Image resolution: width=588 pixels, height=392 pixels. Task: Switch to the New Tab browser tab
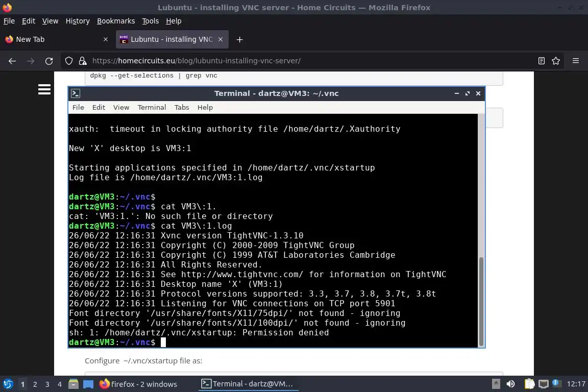coord(56,39)
